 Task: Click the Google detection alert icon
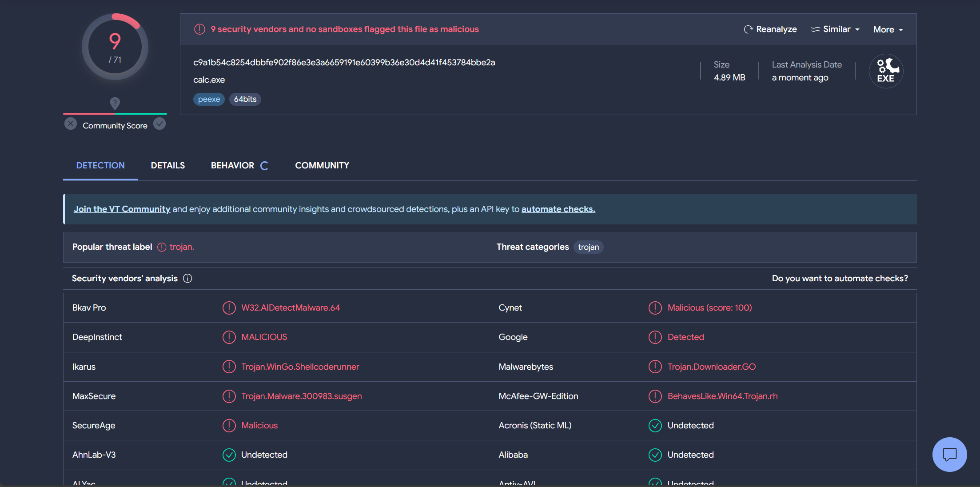[x=655, y=337]
